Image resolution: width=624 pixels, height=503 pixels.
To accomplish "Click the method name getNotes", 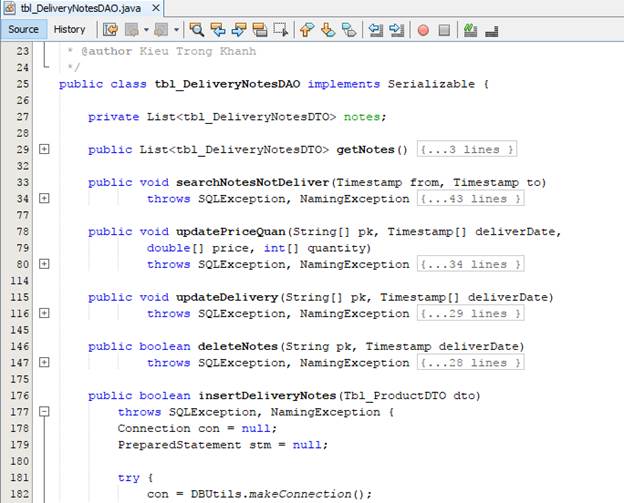I will pos(365,149).
